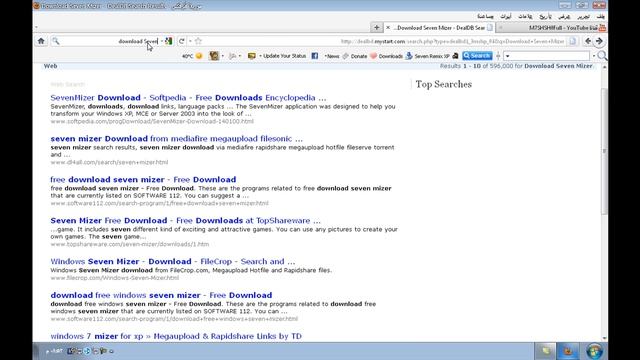Click the page icon inside the address bar
The width and height of the screenshot is (640, 360).
point(573,41)
